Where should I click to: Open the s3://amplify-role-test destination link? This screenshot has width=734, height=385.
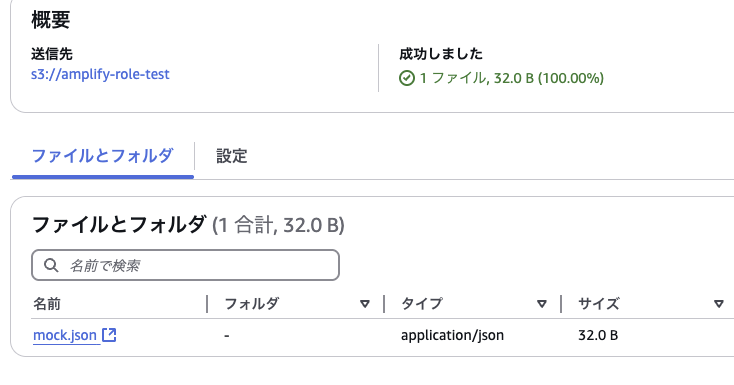(100, 74)
